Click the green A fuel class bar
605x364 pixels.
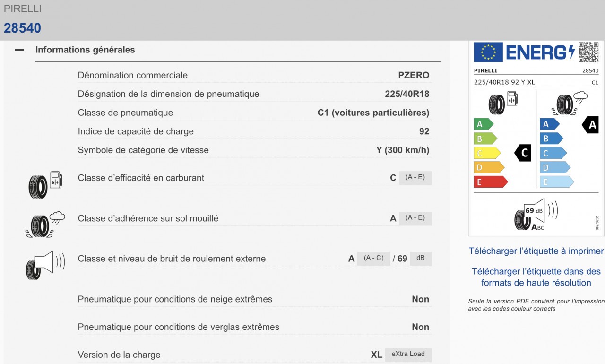(x=484, y=124)
